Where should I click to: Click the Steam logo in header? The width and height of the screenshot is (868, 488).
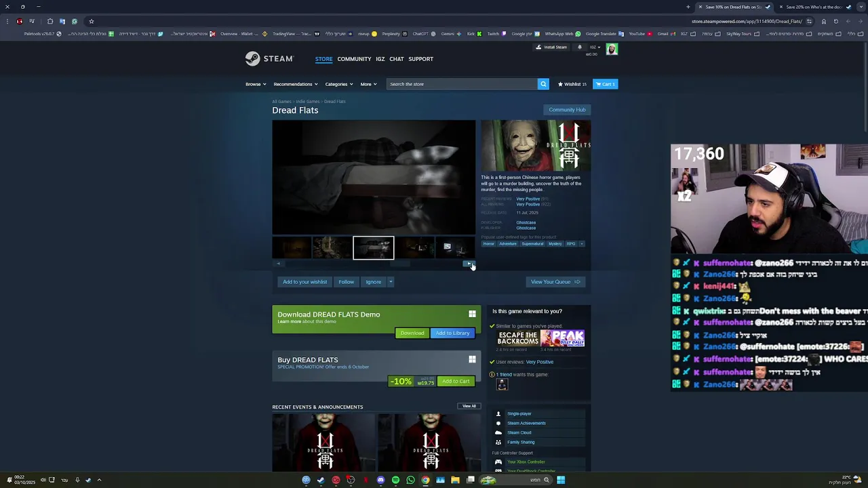pyautogui.click(x=269, y=58)
